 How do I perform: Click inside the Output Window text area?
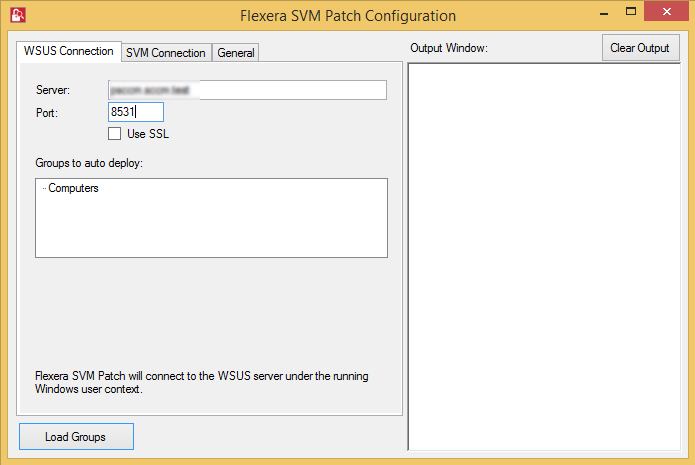[x=544, y=257]
